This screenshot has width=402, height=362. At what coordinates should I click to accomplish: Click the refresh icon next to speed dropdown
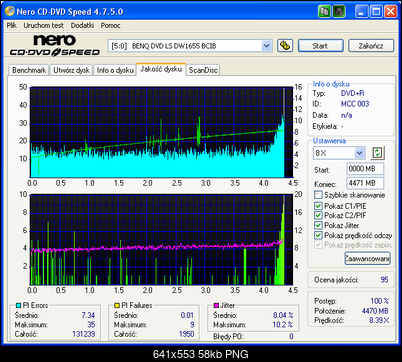click(377, 153)
